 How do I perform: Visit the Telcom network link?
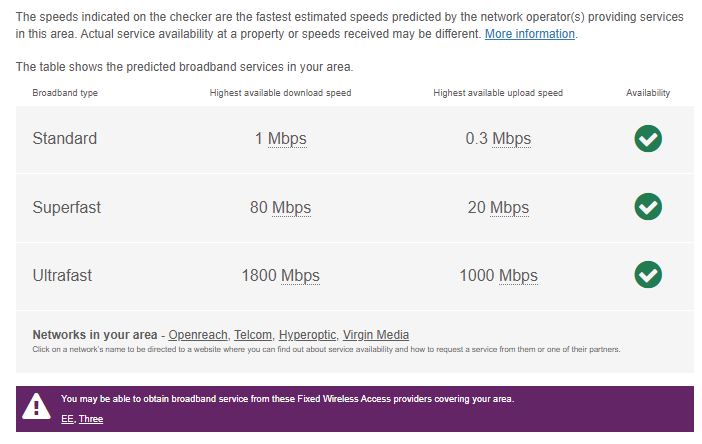pos(254,335)
